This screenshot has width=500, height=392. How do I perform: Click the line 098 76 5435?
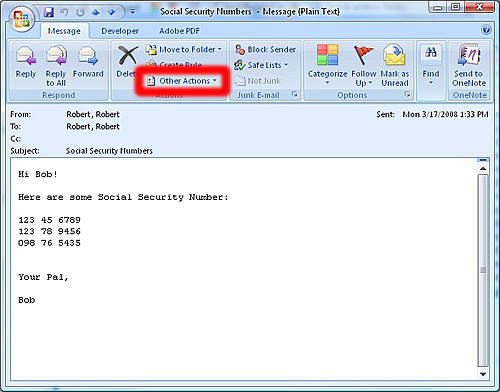[49, 243]
